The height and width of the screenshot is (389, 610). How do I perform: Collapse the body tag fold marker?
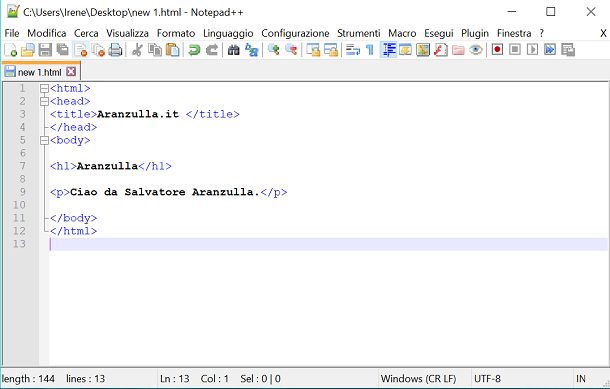click(x=44, y=140)
